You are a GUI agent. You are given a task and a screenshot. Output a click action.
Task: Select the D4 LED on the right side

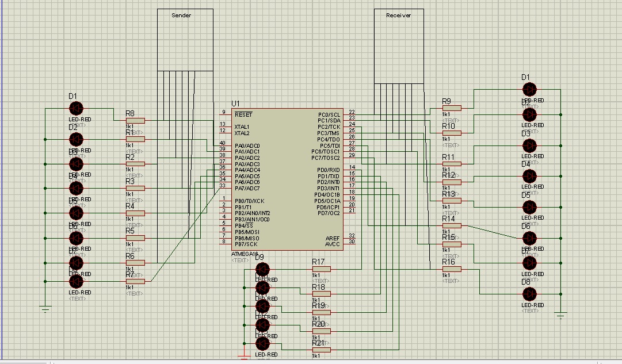click(529, 176)
